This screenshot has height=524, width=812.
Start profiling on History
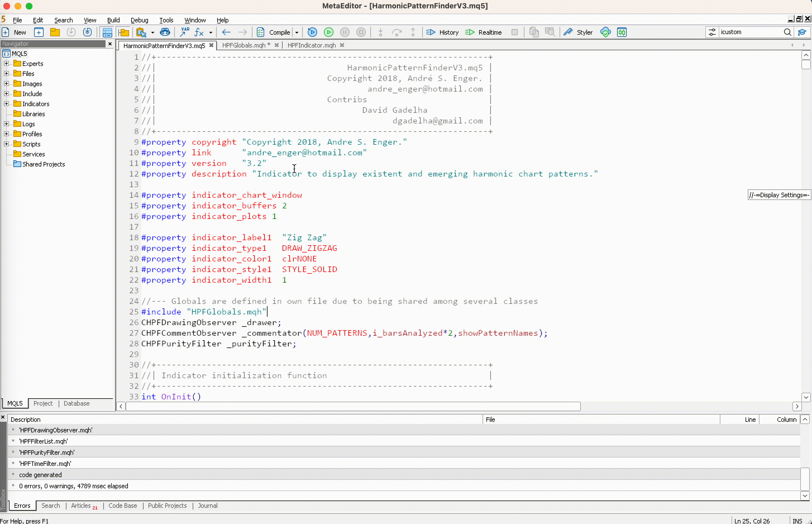click(x=442, y=32)
